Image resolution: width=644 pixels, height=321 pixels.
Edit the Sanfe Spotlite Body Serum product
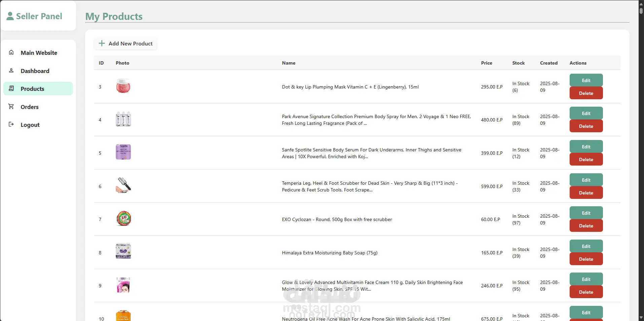[586, 147]
